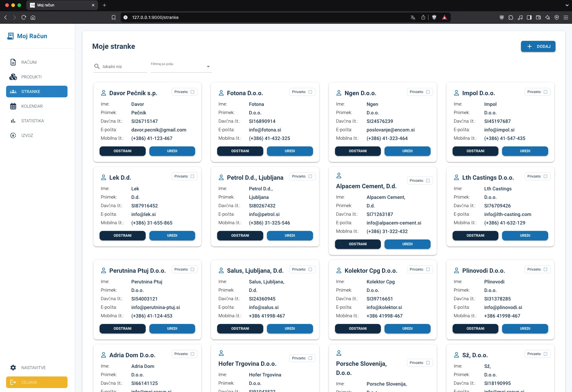Viewport: 572px width, 392px height.
Task: Select the Moj račun browser tab
Action: tap(63, 5)
